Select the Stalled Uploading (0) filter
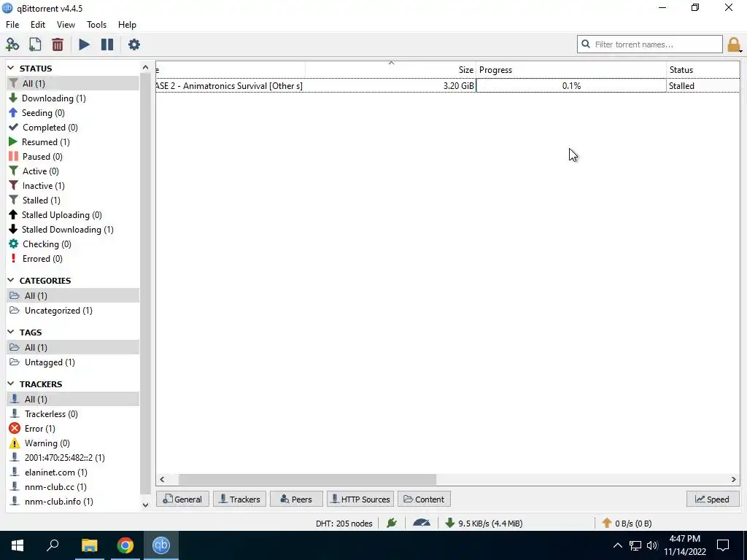This screenshot has height=560, width=747. pyautogui.click(x=73, y=215)
